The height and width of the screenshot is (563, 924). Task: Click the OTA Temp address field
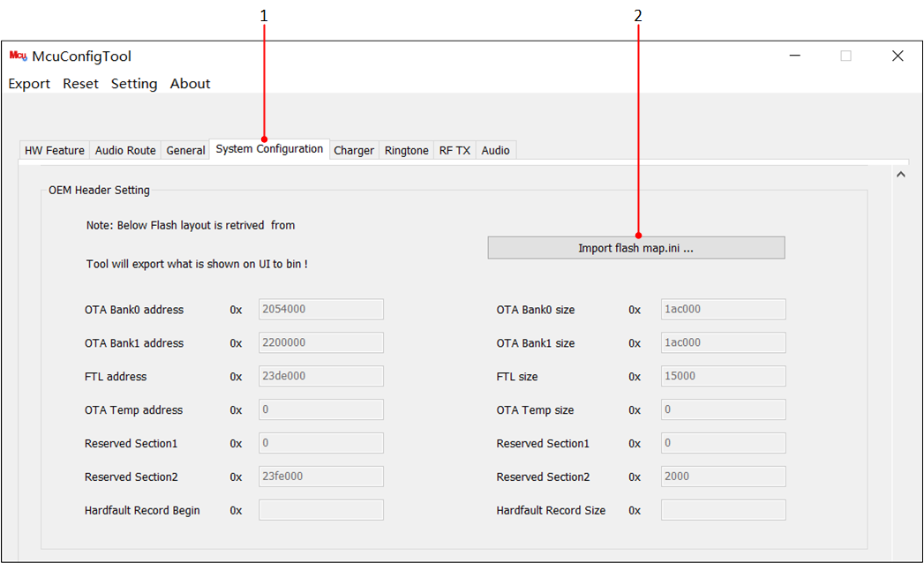[321, 409]
